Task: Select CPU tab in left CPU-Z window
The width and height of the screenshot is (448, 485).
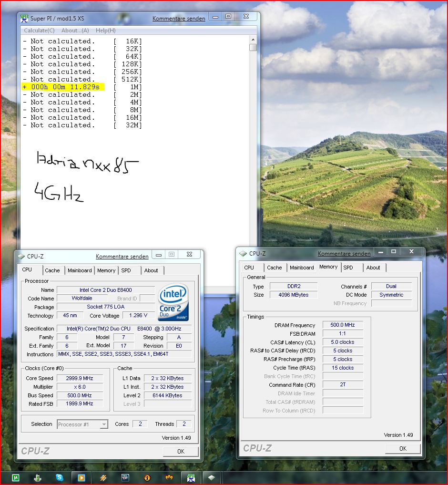Action: point(27,270)
